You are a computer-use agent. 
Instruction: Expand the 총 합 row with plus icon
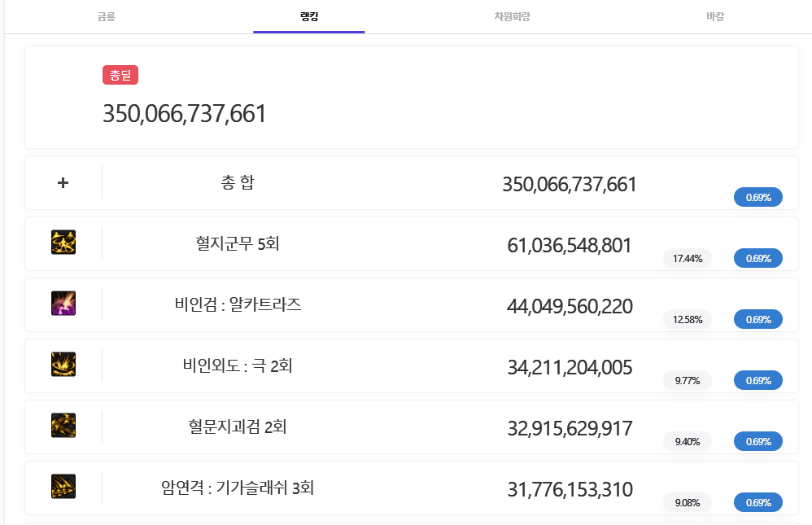pyautogui.click(x=63, y=183)
